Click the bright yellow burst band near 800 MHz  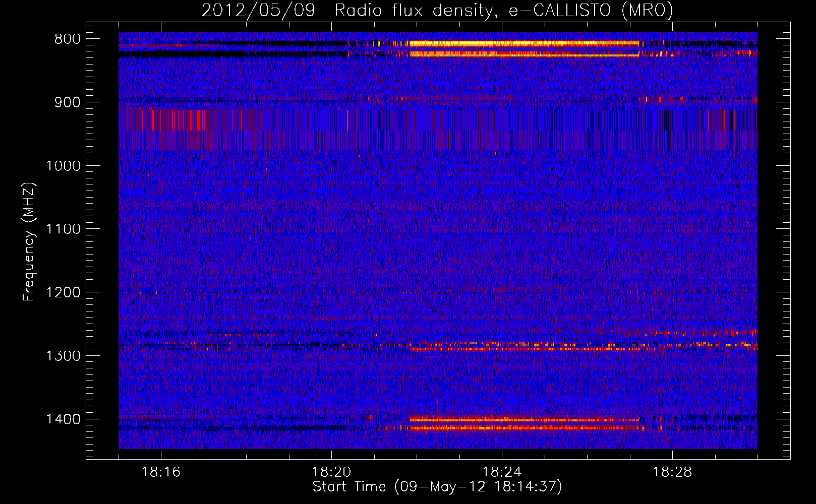click(x=524, y=44)
